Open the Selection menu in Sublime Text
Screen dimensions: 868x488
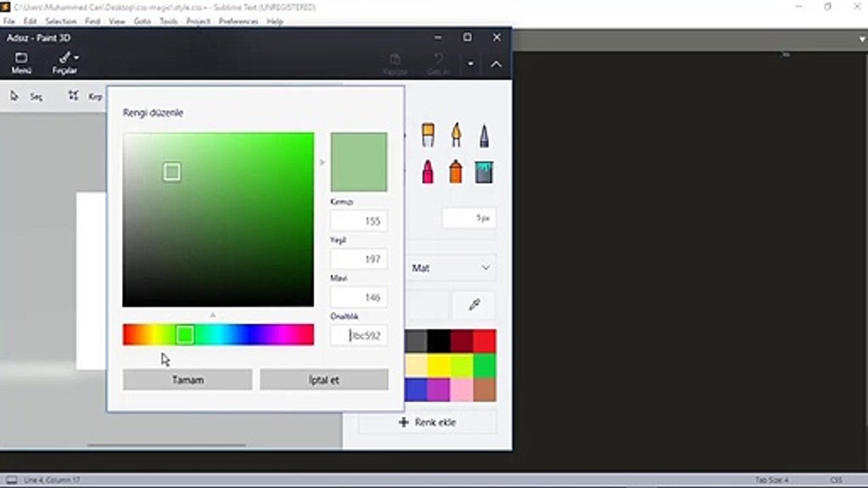[x=61, y=22]
